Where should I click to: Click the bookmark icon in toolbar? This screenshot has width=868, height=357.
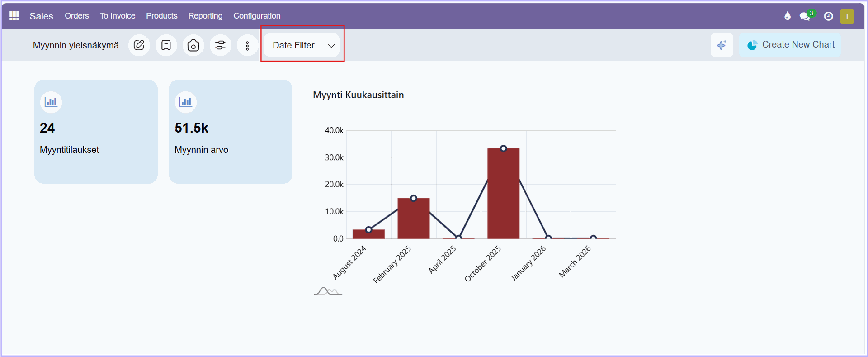(x=166, y=45)
